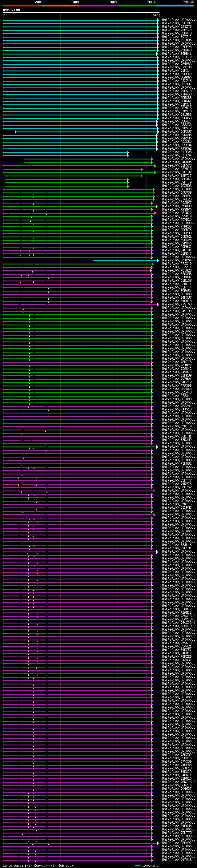
Task: Click the UniRef100_A2YDI5 label
Action: tap(177, 169)
